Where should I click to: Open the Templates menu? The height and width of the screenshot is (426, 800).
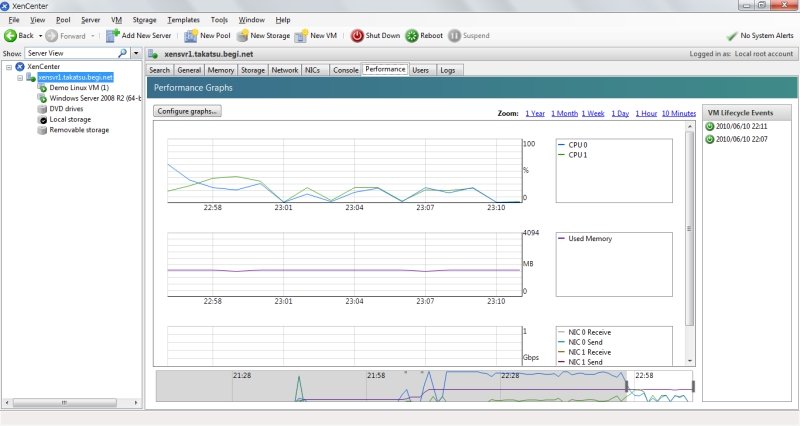click(184, 20)
